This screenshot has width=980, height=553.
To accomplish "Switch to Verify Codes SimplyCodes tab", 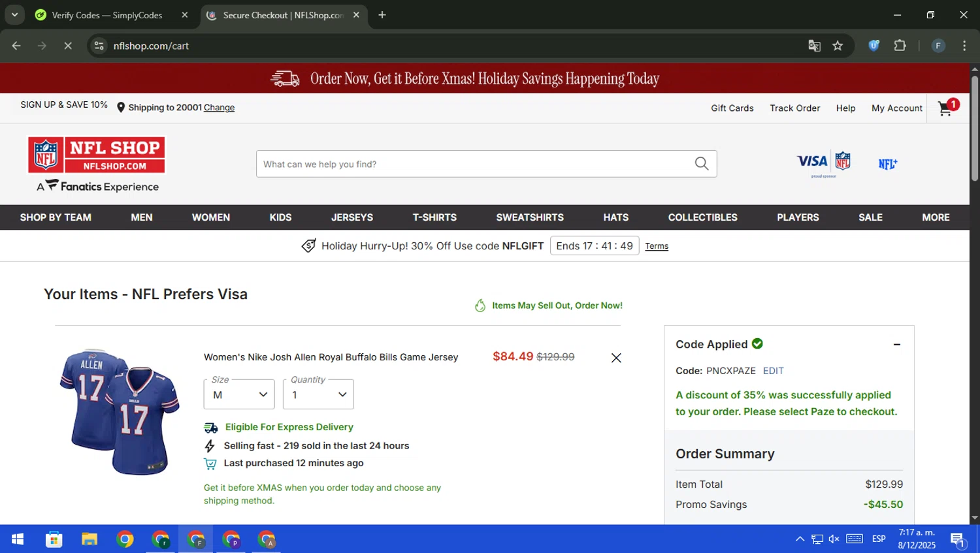I will point(108,15).
